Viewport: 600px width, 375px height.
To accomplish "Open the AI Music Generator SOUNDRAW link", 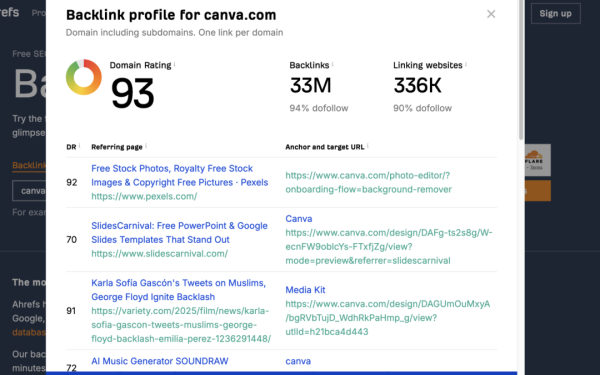I will [x=160, y=361].
